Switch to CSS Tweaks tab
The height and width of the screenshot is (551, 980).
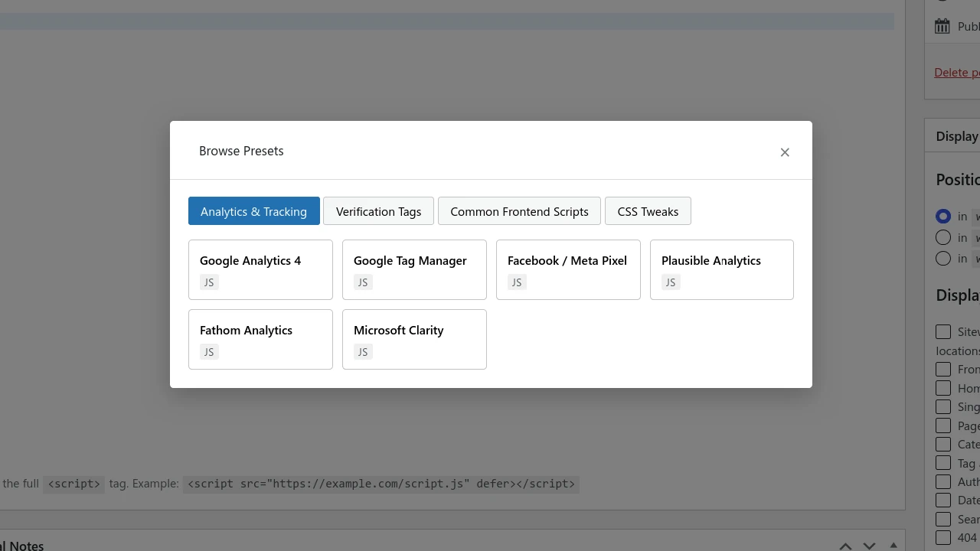coord(648,211)
